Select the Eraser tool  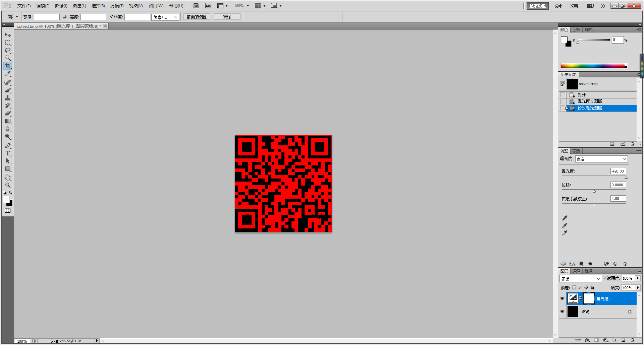8,113
